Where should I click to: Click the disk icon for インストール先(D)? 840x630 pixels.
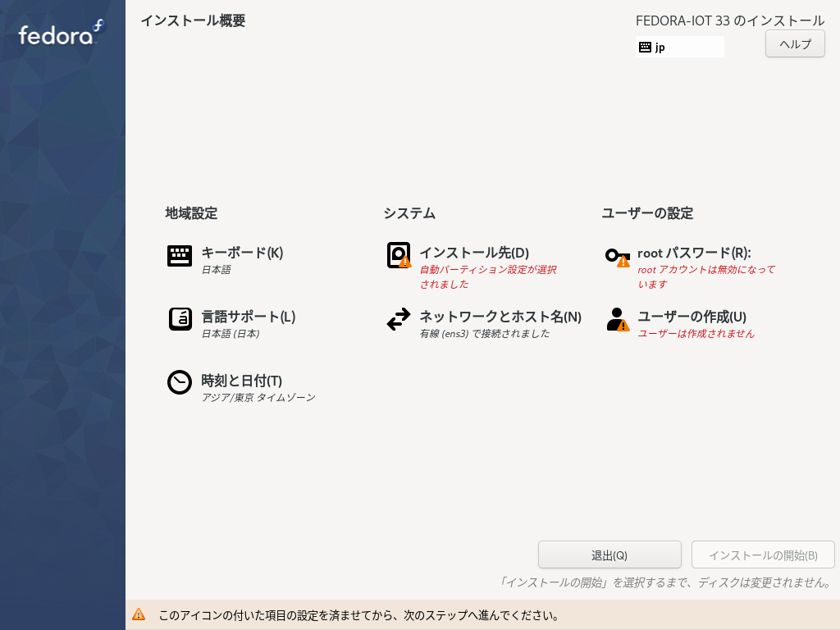tap(399, 255)
